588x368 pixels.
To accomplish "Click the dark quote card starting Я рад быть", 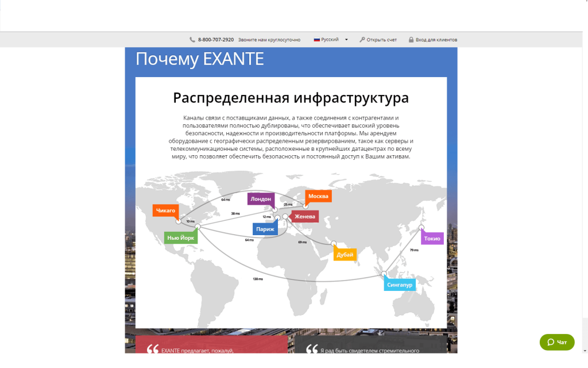I will pos(371,344).
